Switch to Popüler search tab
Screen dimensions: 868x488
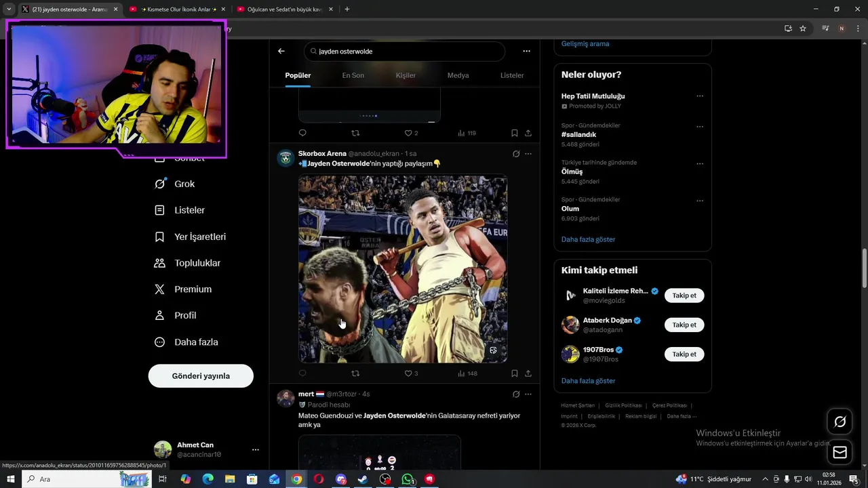coord(298,75)
